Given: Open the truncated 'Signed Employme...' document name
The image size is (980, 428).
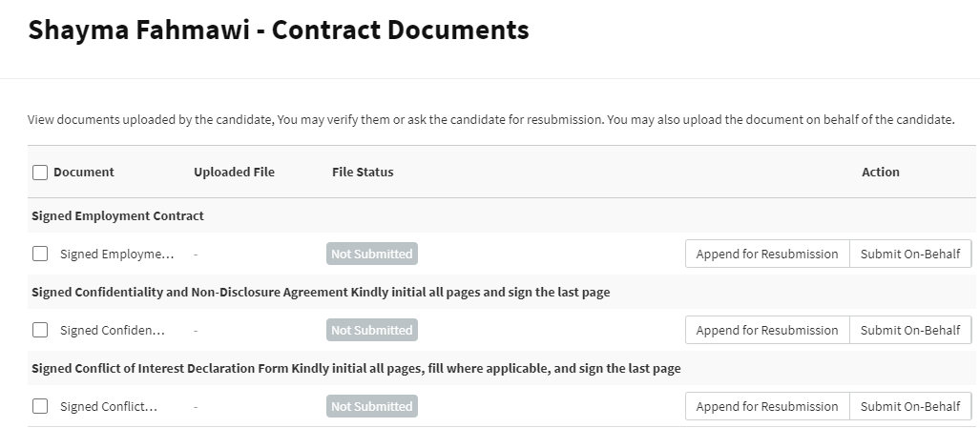Looking at the screenshot, I should [117, 255].
